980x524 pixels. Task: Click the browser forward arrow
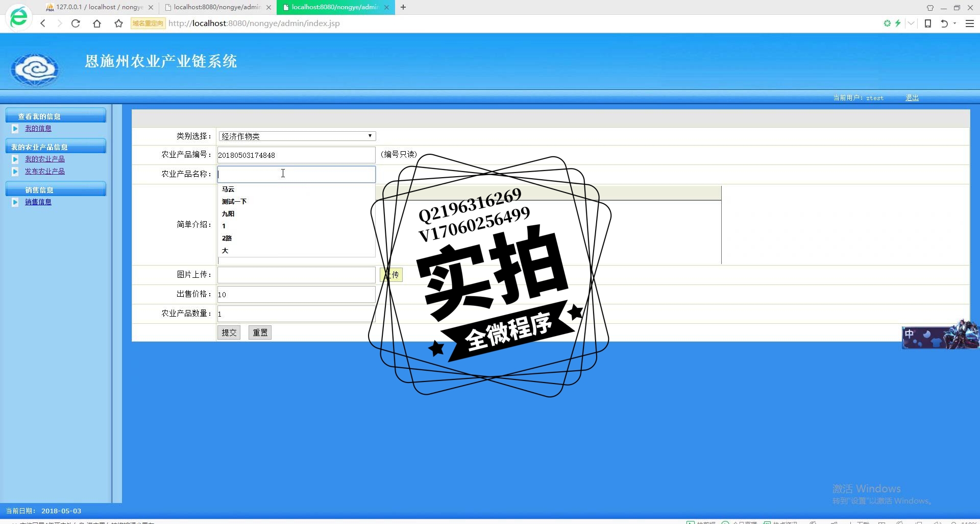point(59,23)
